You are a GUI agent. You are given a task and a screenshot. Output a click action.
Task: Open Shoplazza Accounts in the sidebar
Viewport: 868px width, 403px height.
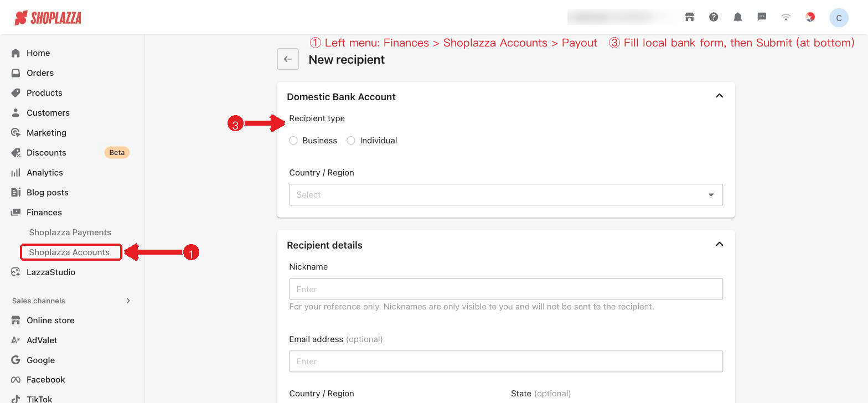[x=70, y=252]
